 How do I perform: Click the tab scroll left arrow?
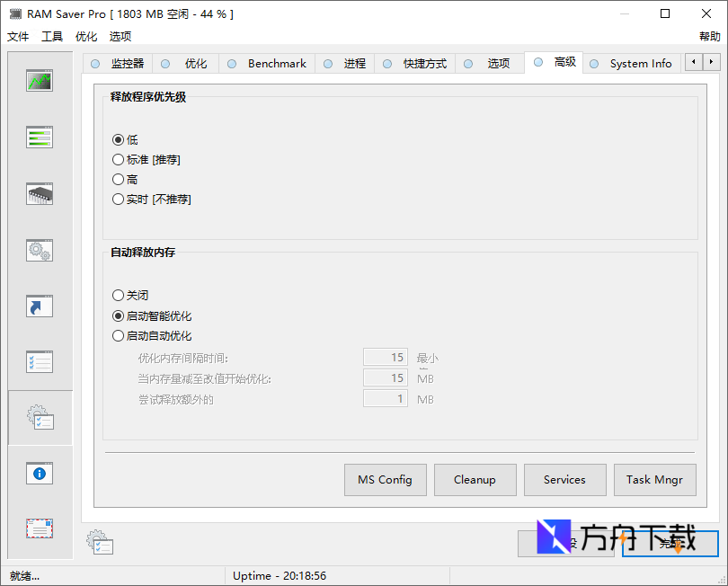(693, 62)
